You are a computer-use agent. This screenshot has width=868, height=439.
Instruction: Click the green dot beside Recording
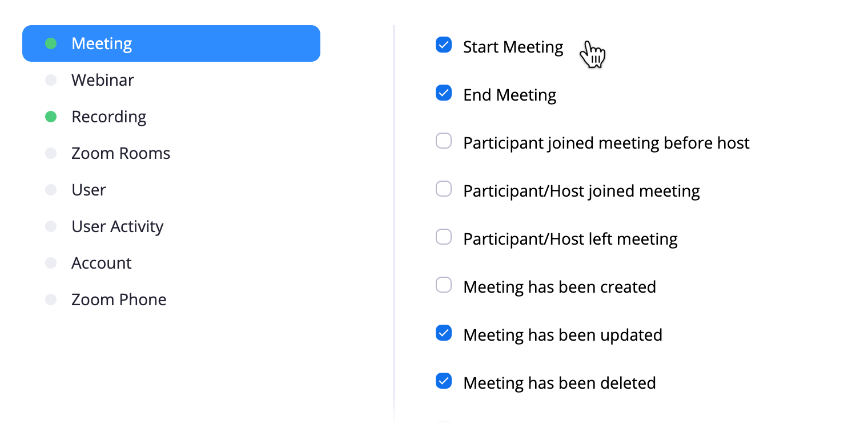point(51,117)
